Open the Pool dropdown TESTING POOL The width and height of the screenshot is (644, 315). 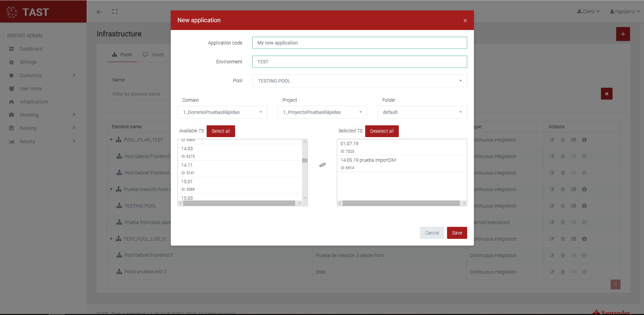click(359, 81)
